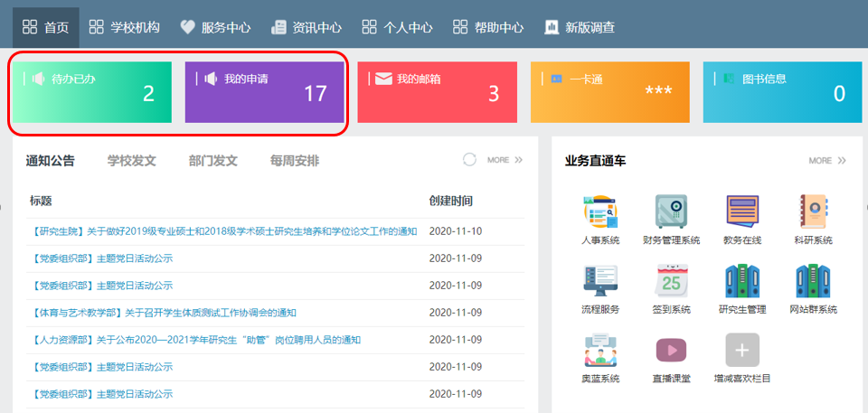Go to 首页 in the navigation bar

tap(46, 27)
